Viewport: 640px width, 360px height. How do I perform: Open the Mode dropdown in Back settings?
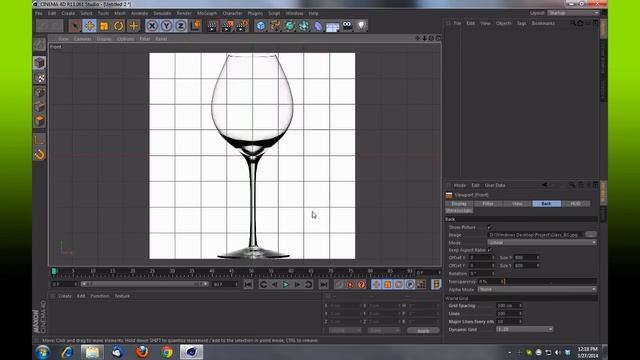click(542, 242)
